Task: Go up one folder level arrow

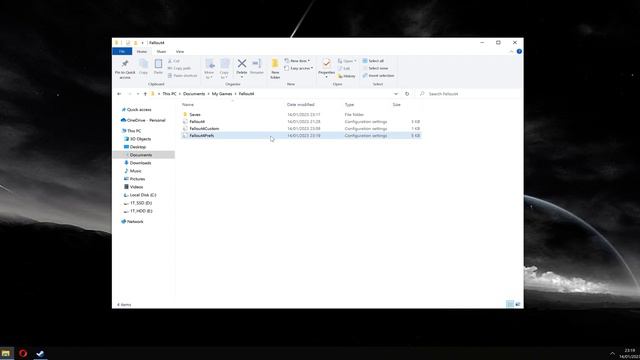Action: 145,94
